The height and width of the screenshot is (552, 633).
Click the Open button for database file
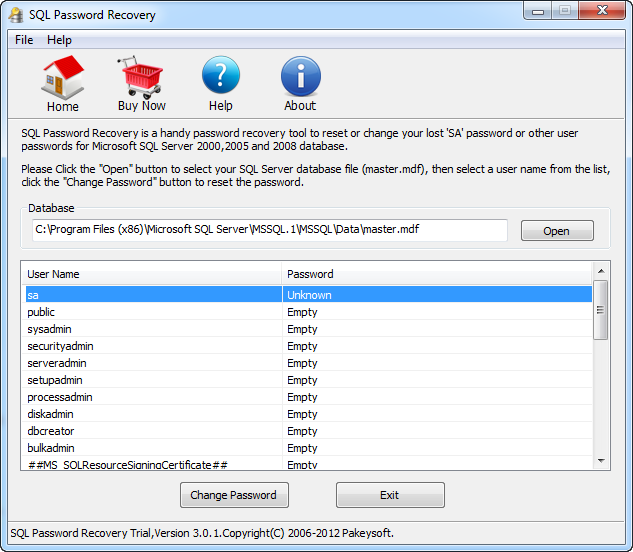pyautogui.click(x=557, y=231)
